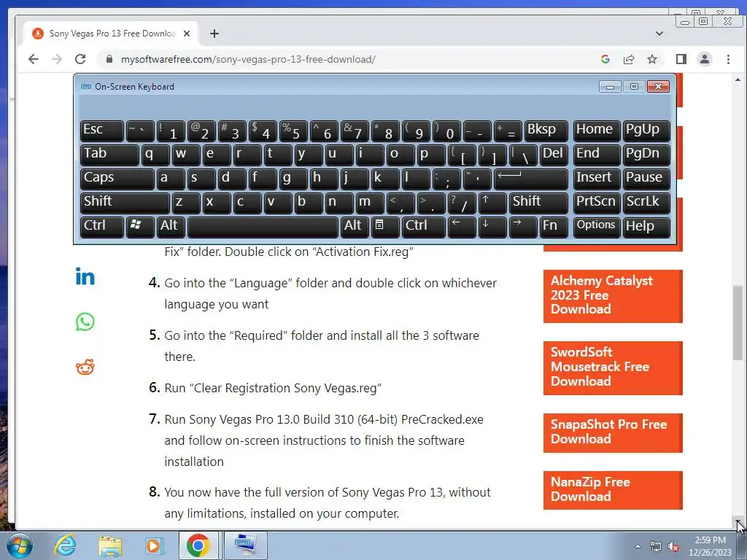The image size is (747, 560).
Task: Click the down arrow key on keyboard
Action: click(x=492, y=226)
